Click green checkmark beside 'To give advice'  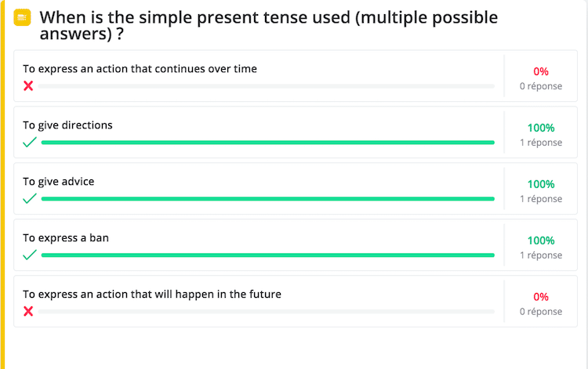(30, 198)
